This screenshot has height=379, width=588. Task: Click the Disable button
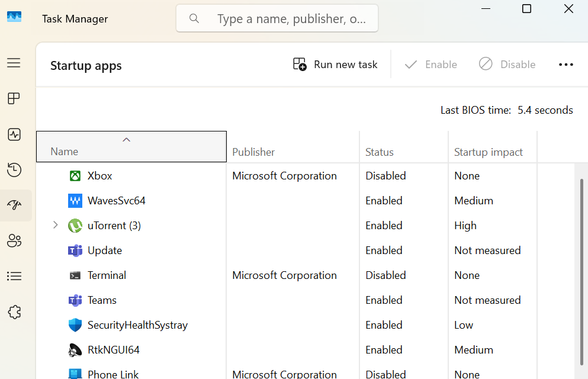pyautogui.click(x=507, y=65)
